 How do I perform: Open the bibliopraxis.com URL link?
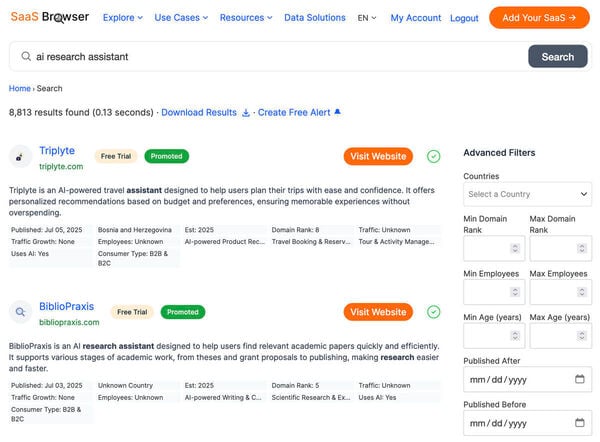point(69,322)
